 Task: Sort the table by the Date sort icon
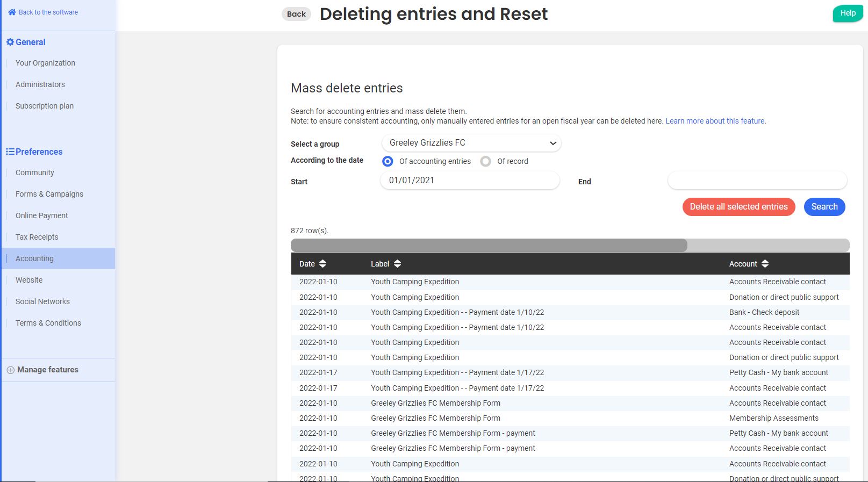(x=322, y=264)
